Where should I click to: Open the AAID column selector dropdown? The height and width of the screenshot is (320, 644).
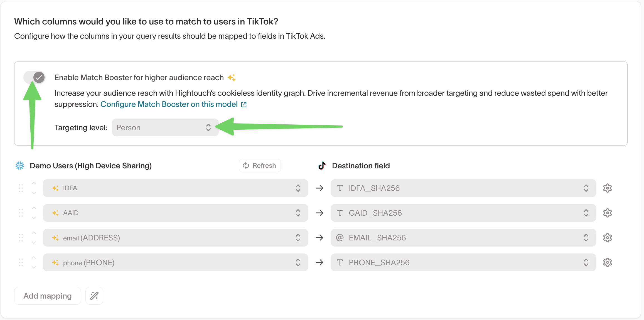298,213
